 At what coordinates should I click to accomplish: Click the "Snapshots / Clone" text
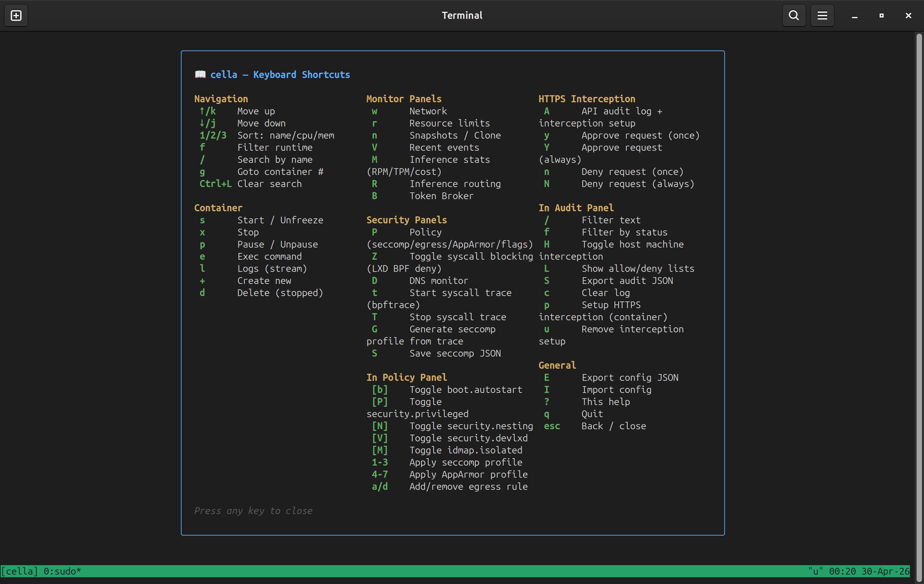(455, 136)
